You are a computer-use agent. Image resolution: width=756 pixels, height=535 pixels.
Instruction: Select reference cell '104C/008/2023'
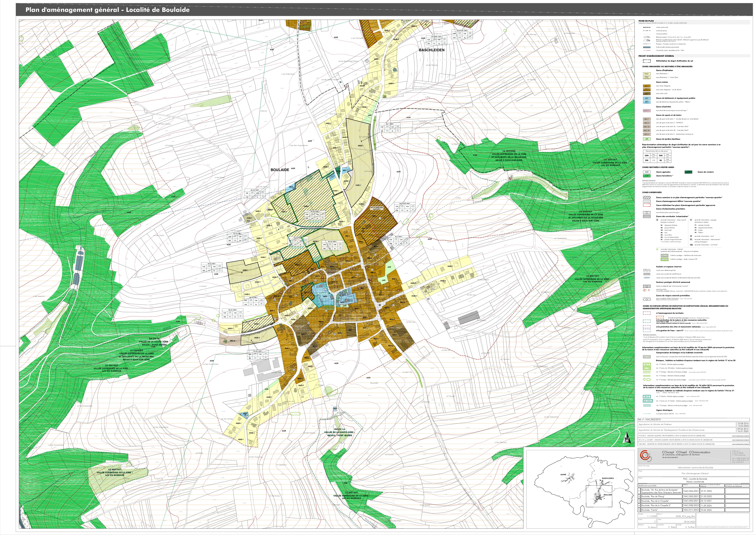[691, 505]
